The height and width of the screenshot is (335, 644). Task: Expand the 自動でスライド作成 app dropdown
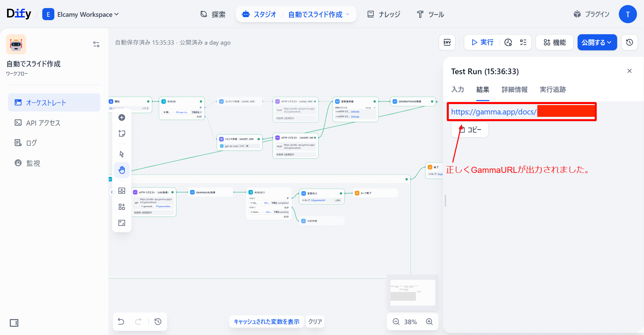[x=319, y=14]
